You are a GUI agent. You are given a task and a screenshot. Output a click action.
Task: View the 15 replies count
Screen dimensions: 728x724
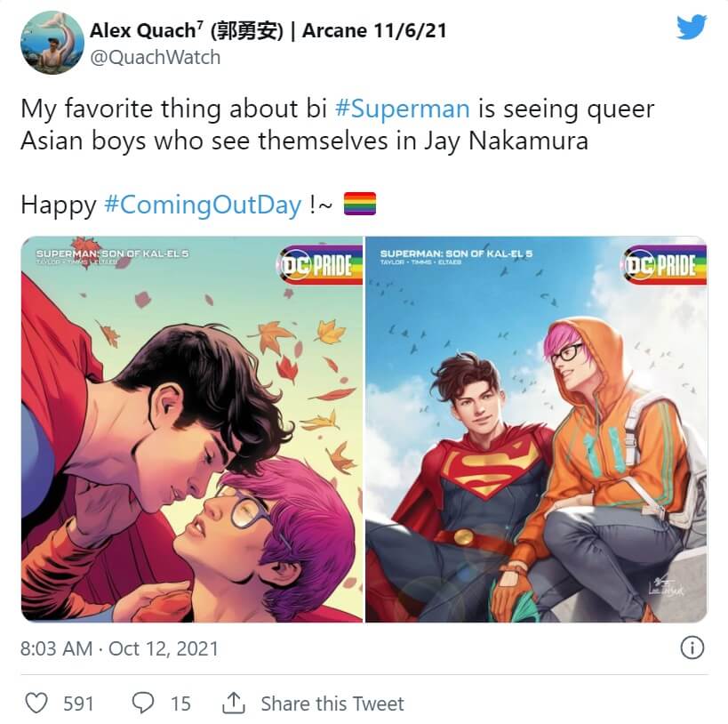(x=180, y=704)
